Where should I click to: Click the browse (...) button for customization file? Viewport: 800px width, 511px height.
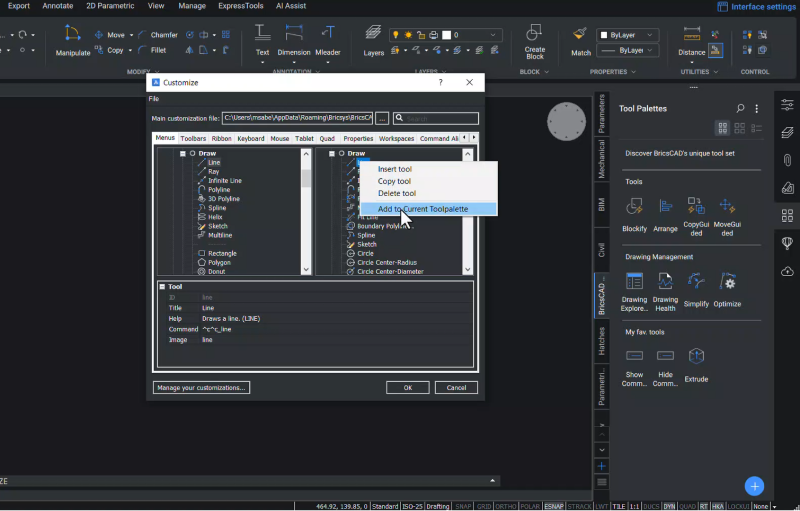382,118
